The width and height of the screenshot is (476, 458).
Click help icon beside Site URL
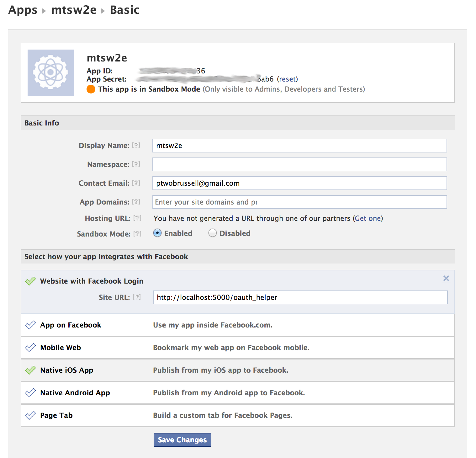[137, 297]
